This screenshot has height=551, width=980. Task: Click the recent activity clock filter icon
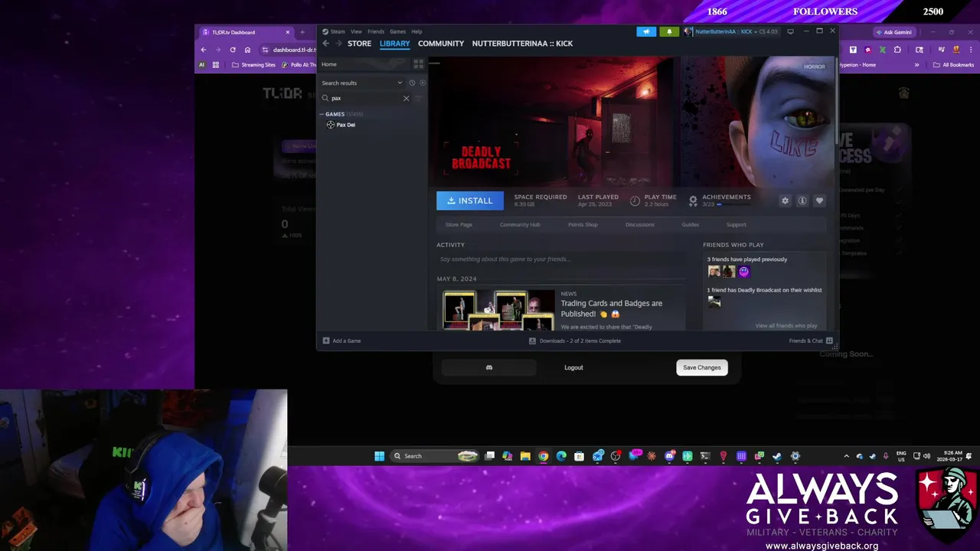(412, 83)
